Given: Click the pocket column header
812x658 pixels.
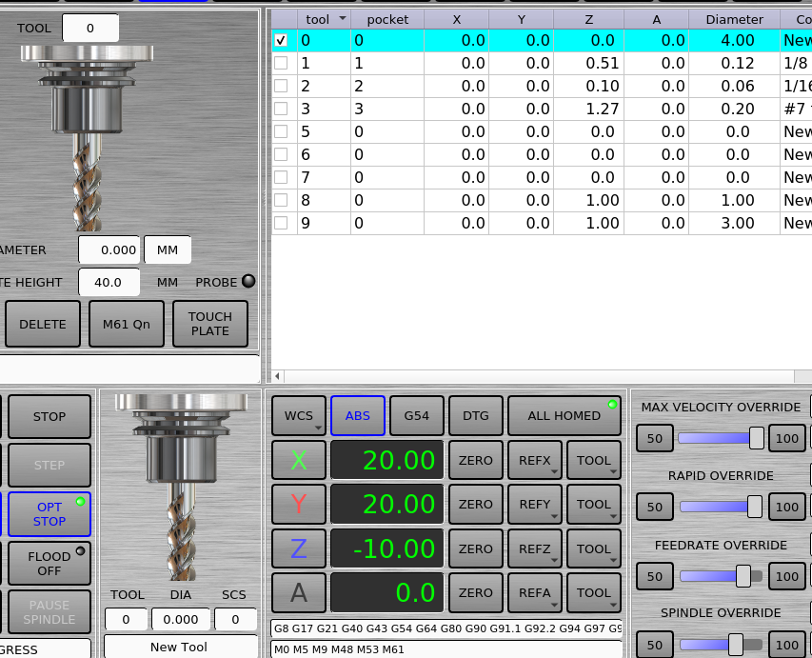Looking at the screenshot, I should (x=387, y=20).
